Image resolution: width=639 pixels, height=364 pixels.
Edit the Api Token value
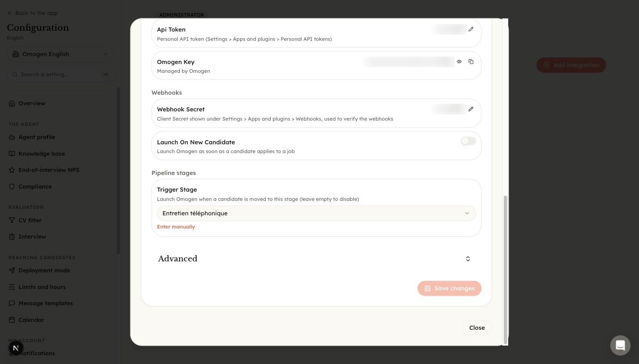[471, 29]
